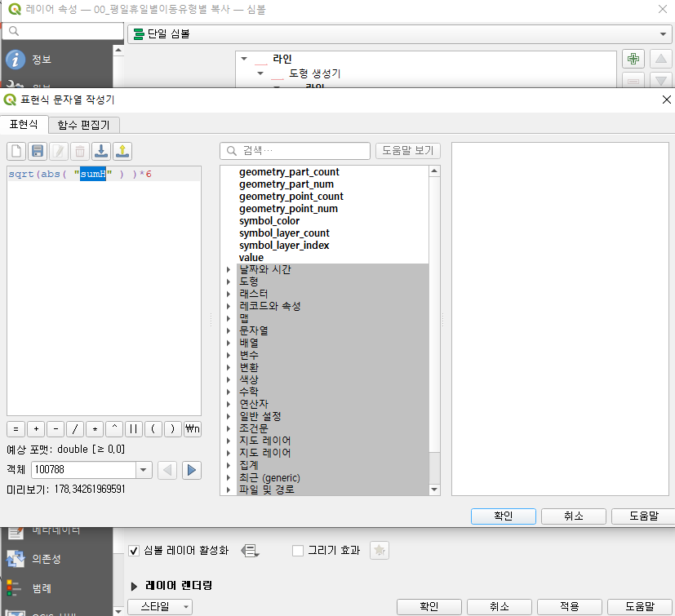Viewport: 675px width, 616px height.
Task: Insert the division operator
Action: point(75,429)
